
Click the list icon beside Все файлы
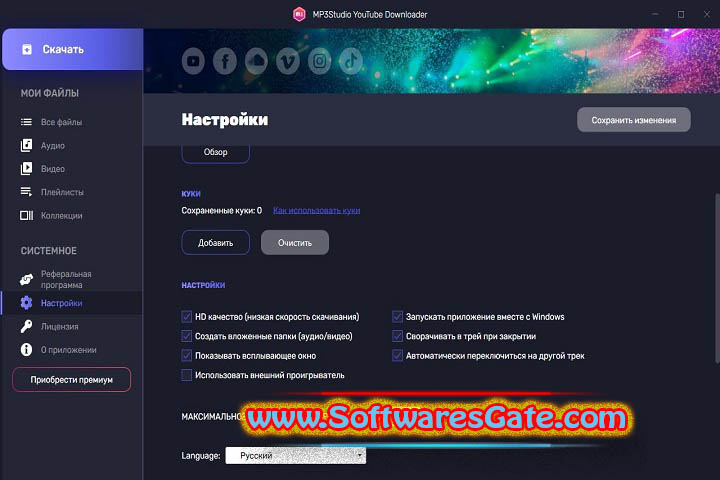point(26,122)
